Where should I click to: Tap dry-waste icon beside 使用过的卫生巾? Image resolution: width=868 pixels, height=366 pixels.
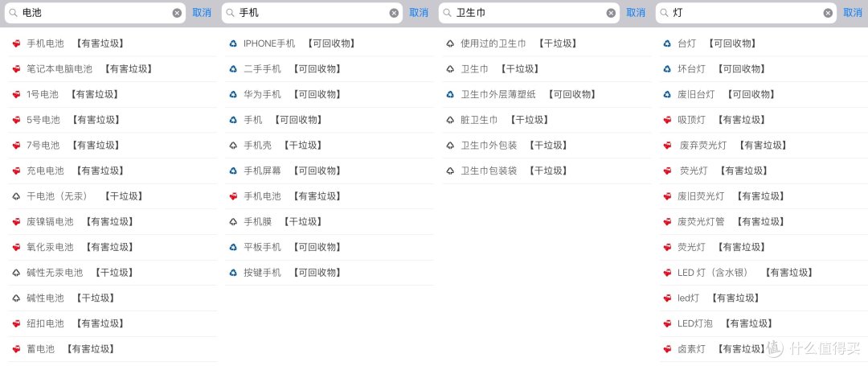pyautogui.click(x=450, y=43)
